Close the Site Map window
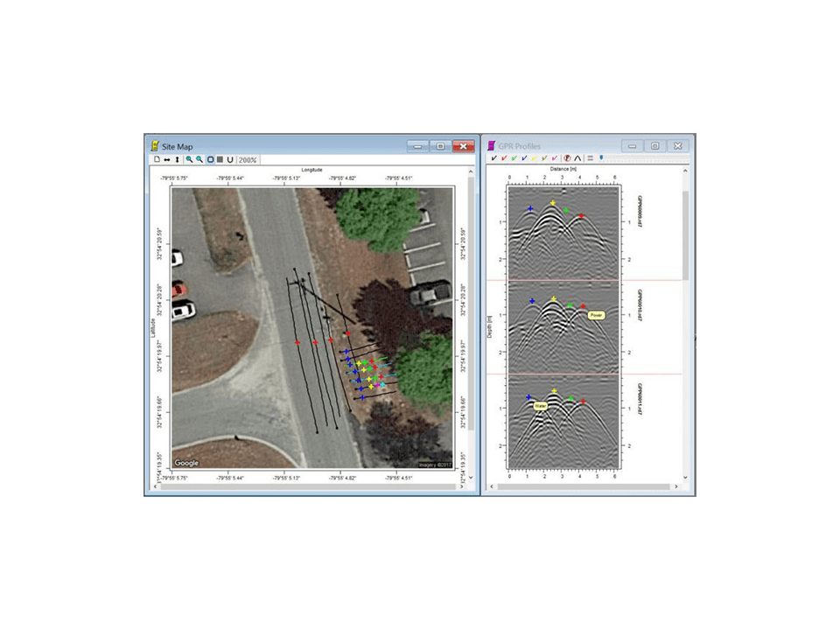 [x=464, y=146]
